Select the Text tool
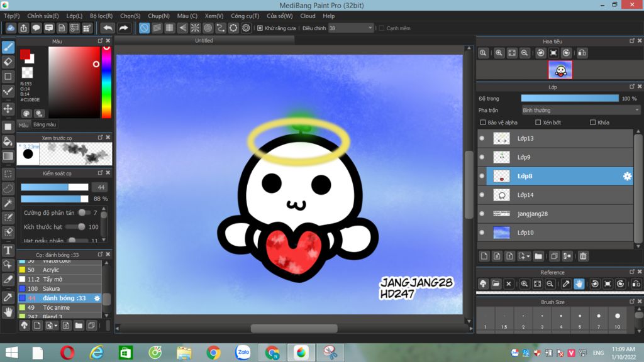The image size is (644, 362). pyautogui.click(x=8, y=250)
